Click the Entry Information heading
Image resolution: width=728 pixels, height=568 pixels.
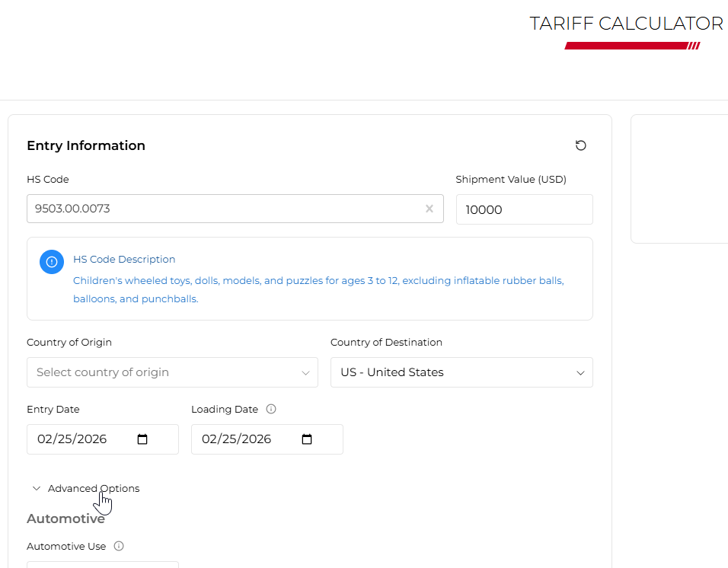86,145
